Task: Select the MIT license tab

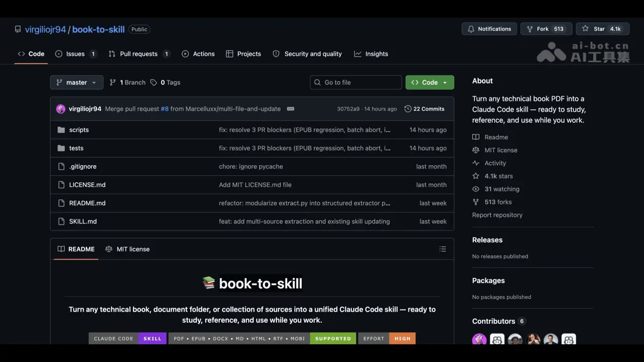Action: (128, 249)
